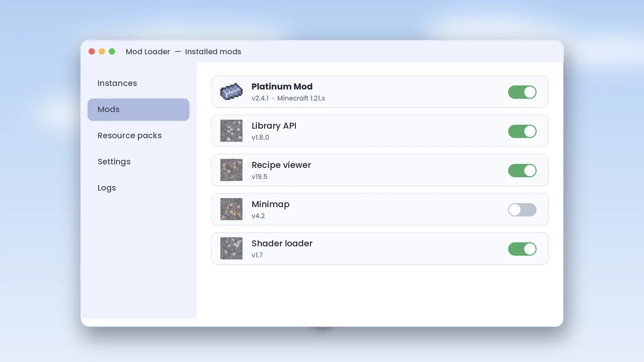This screenshot has height=362, width=644.
Task: Click the Recipe viewer label
Action: (x=281, y=165)
